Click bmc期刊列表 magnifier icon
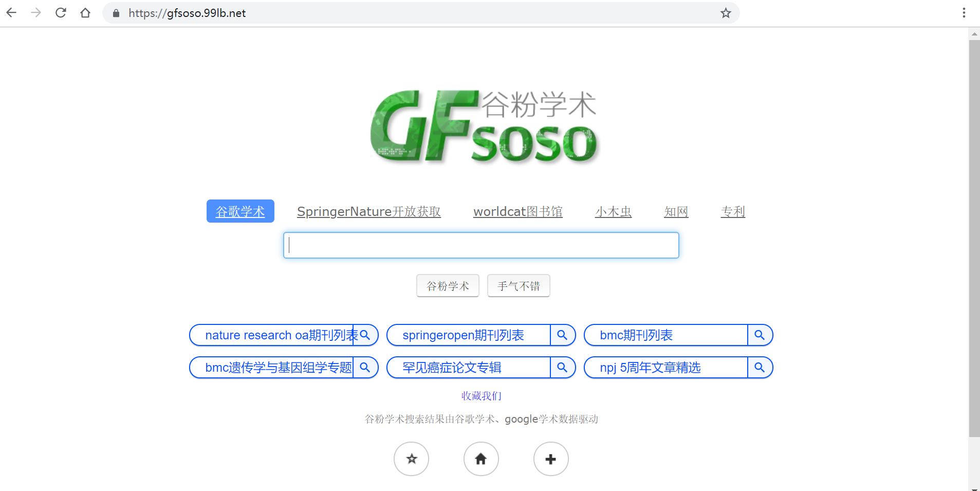 click(760, 335)
